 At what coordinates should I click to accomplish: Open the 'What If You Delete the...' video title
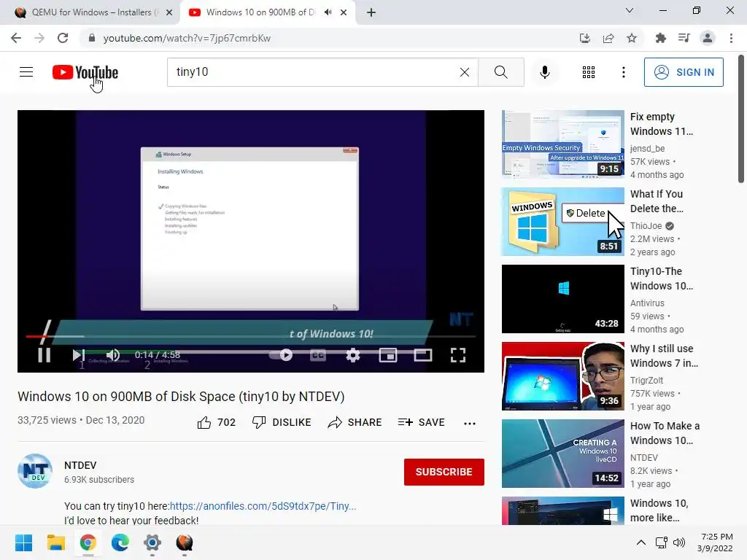click(657, 201)
